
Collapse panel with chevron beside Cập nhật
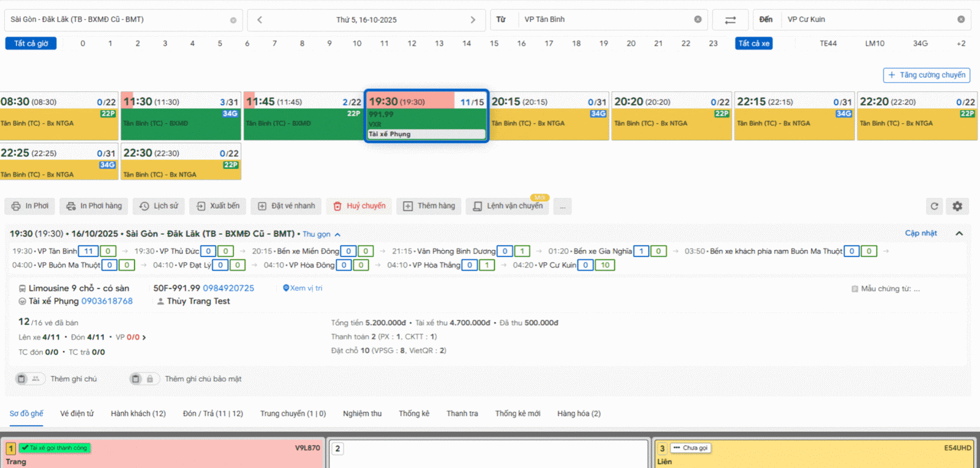959,233
